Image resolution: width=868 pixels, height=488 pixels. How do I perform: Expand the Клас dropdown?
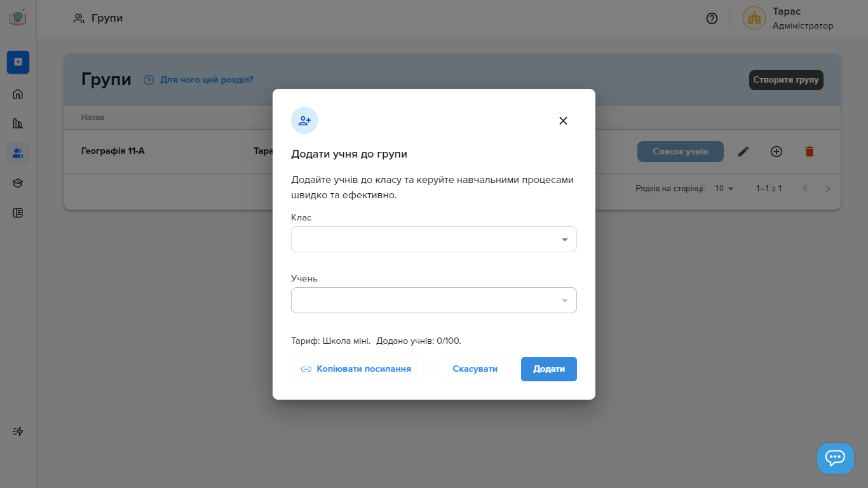(434, 240)
